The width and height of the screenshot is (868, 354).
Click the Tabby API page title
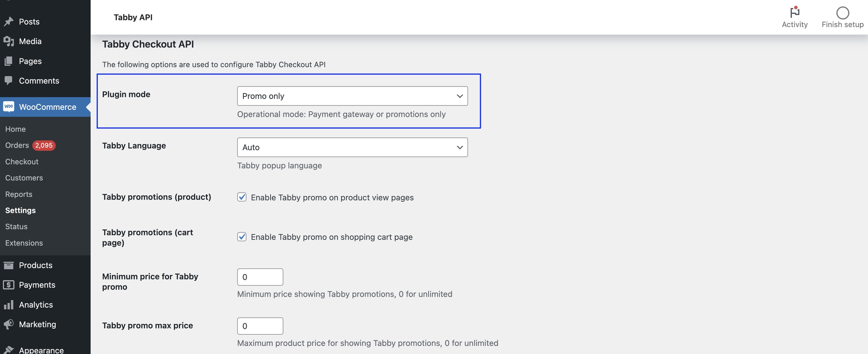tap(133, 17)
